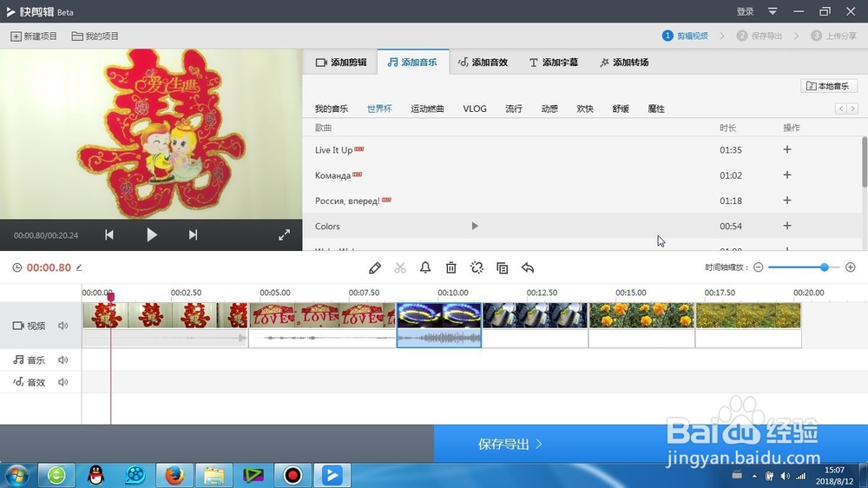868x488 pixels.
Task: Show more music categories with right arrow
Action: pos(852,109)
